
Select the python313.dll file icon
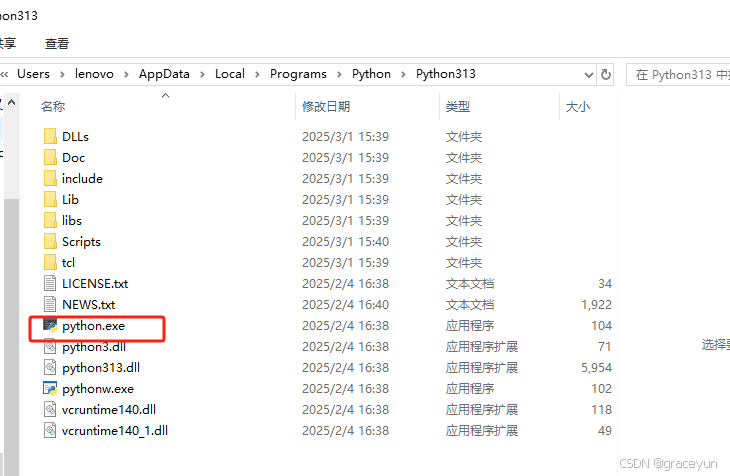coord(50,367)
